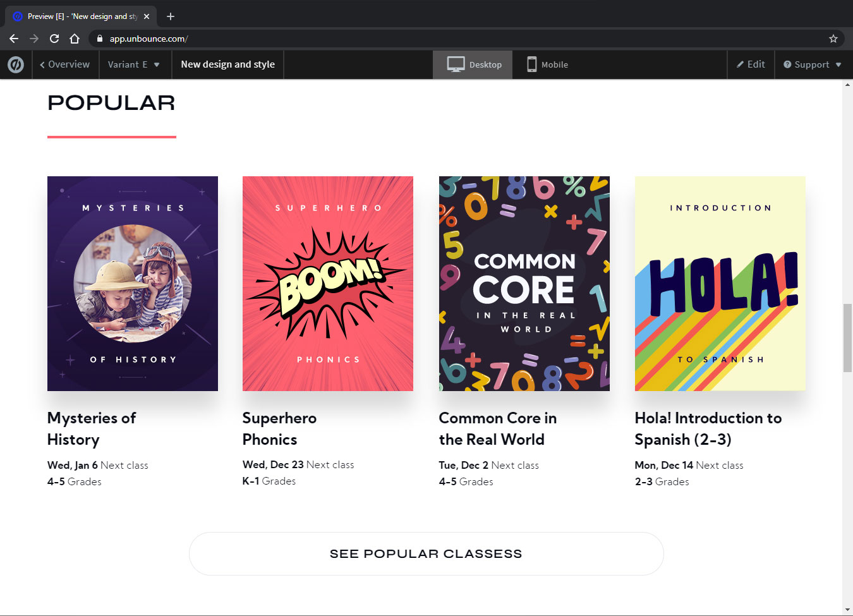Click the 'Wed, Dec 23 Next class' text
853x616 pixels.
[x=298, y=464]
